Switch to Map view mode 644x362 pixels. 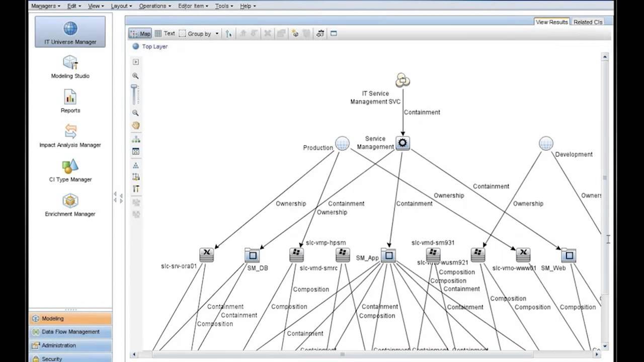(x=140, y=34)
